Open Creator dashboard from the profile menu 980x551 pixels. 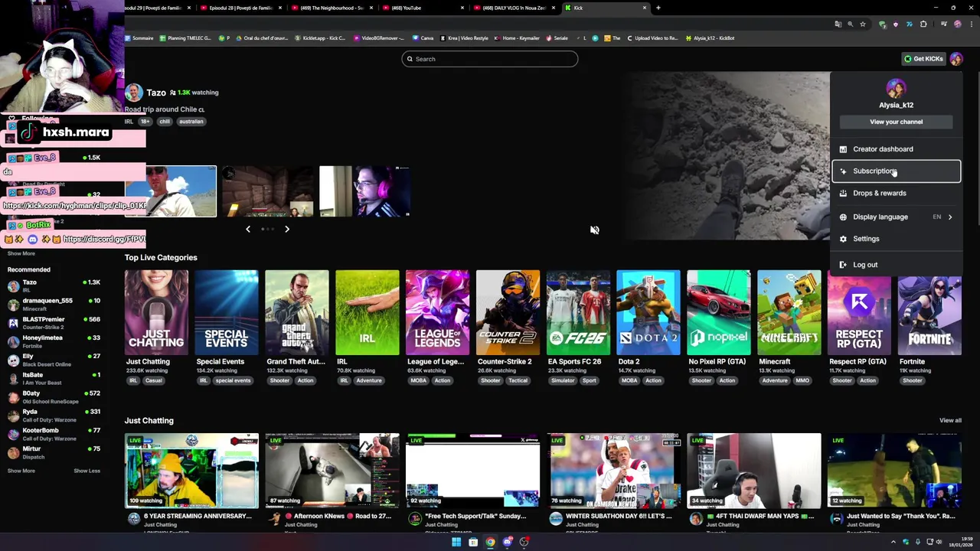coord(896,149)
